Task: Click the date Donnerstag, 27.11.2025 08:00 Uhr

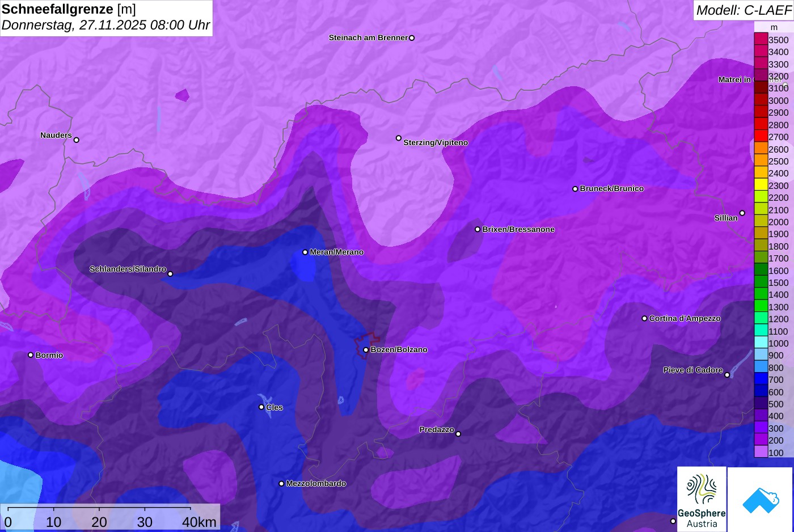Action: click(x=106, y=26)
